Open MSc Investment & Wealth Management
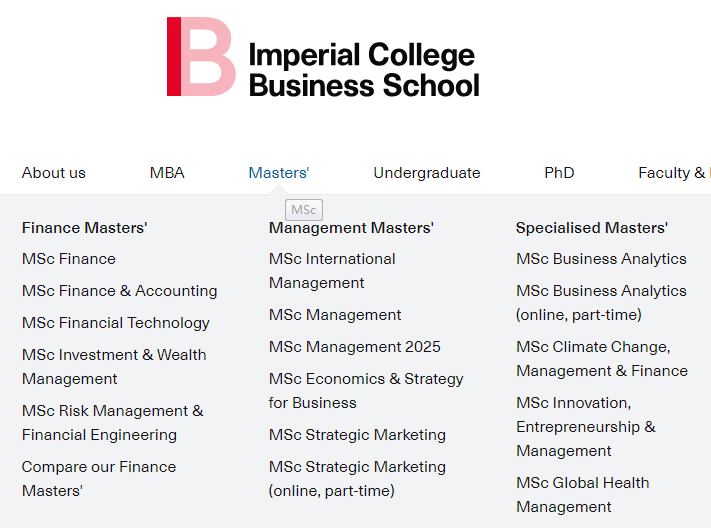 114,367
